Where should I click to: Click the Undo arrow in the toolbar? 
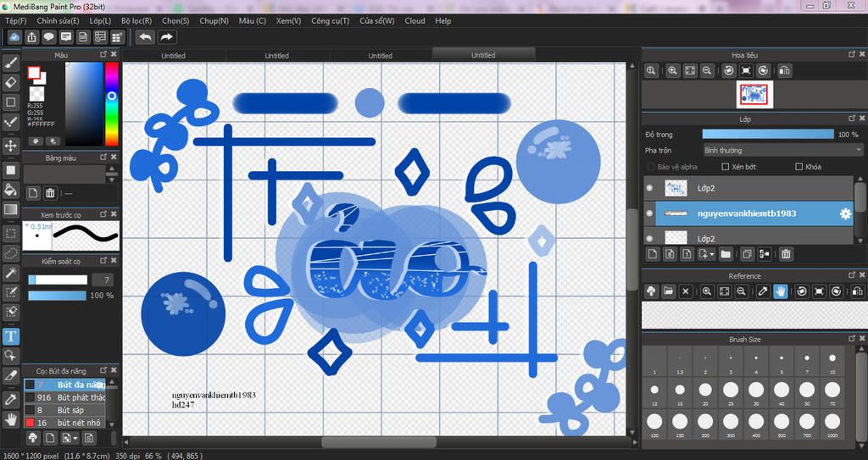point(145,37)
